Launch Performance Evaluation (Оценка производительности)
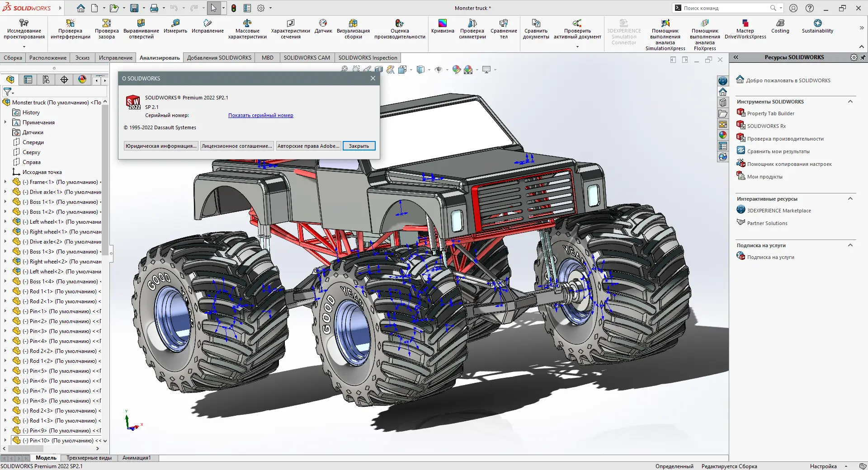Viewport: 868px width, 470px height. tap(400, 29)
